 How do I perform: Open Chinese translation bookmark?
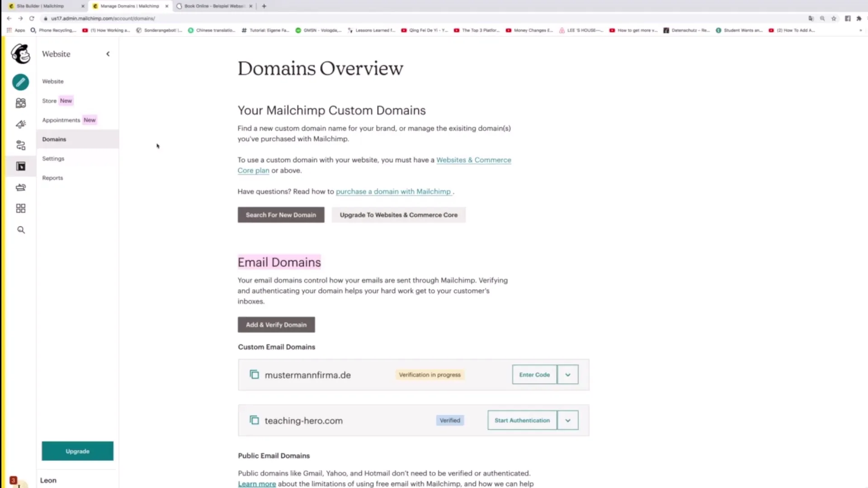point(212,30)
